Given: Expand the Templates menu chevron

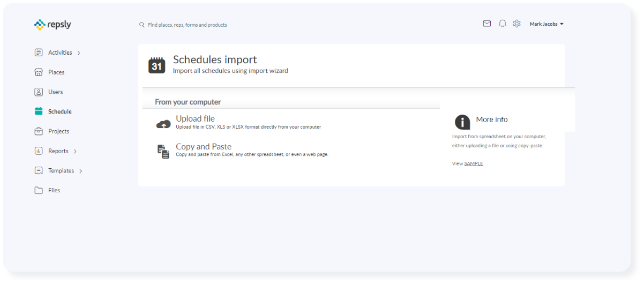Looking at the screenshot, I should [81, 171].
